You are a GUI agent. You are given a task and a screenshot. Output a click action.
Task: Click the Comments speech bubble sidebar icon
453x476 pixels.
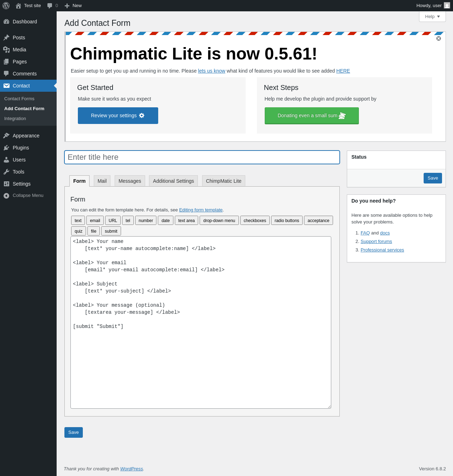[x=6, y=74]
